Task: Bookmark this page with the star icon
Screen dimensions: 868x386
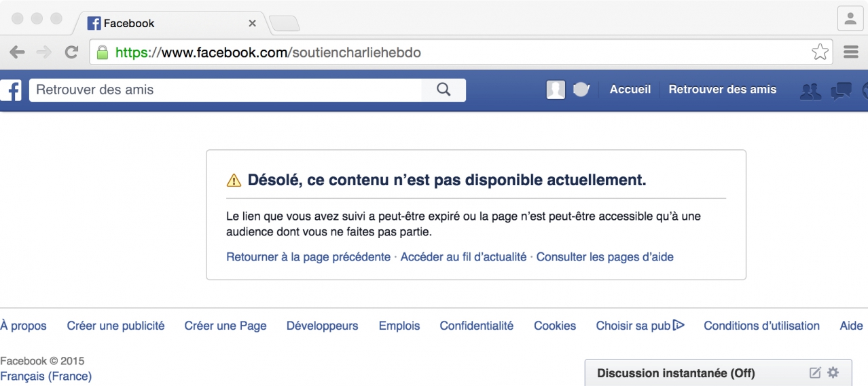Action: (820, 52)
